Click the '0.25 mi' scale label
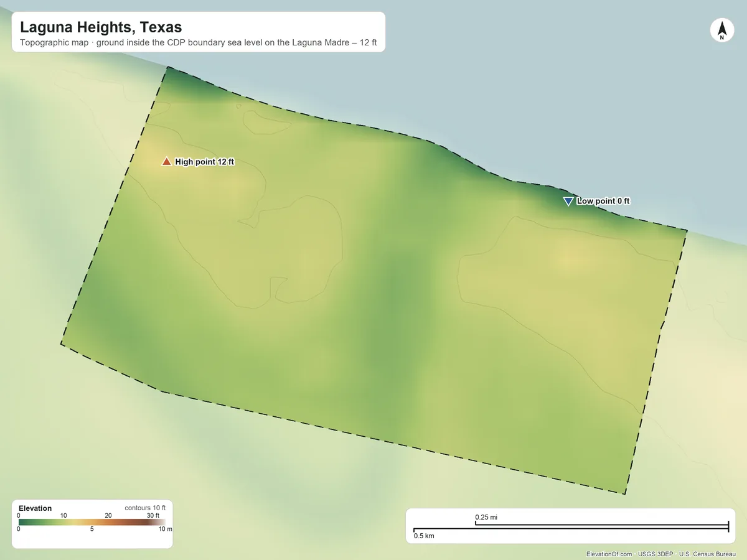Screen dimensions: 747x560 click(486, 517)
